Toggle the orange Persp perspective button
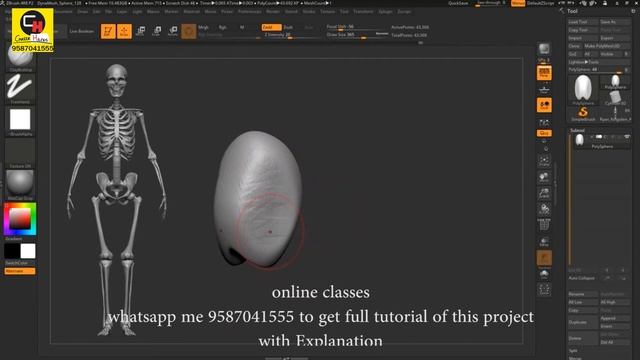The height and width of the screenshot is (360, 640). (x=544, y=73)
